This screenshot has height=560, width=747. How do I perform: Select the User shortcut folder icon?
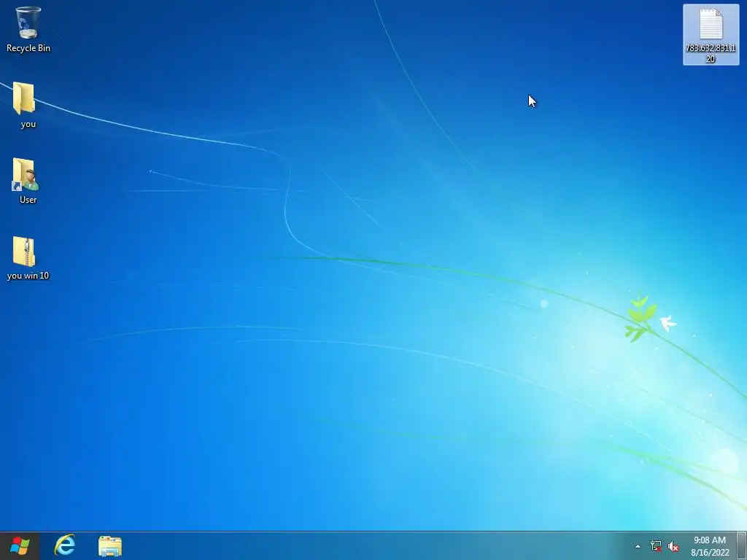click(x=26, y=181)
